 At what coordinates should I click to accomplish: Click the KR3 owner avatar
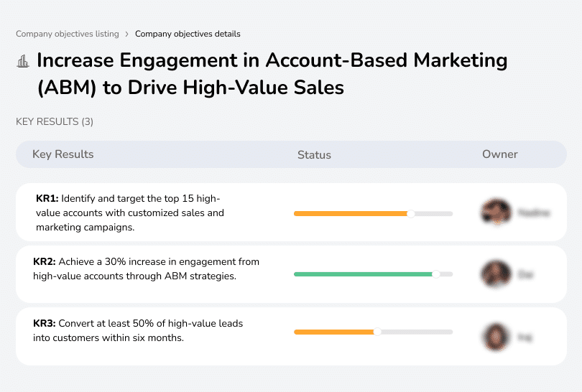coord(496,337)
